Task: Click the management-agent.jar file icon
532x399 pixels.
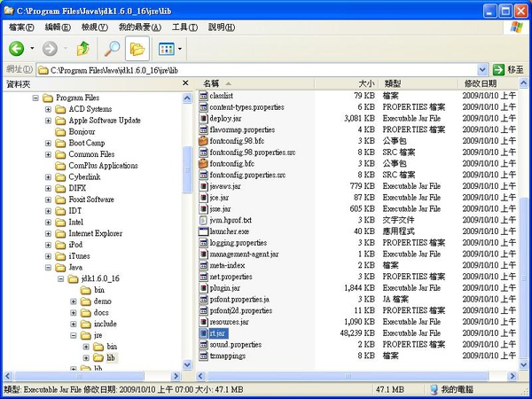Action: 203,254
